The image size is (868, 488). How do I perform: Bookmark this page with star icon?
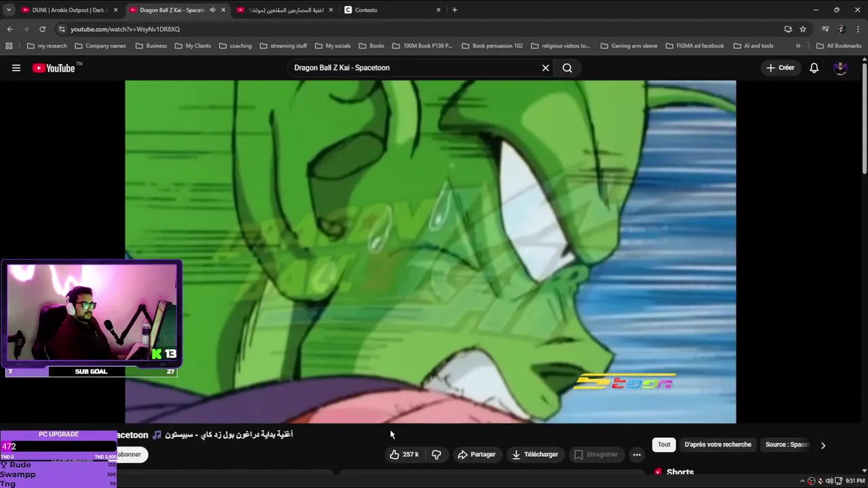803,29
